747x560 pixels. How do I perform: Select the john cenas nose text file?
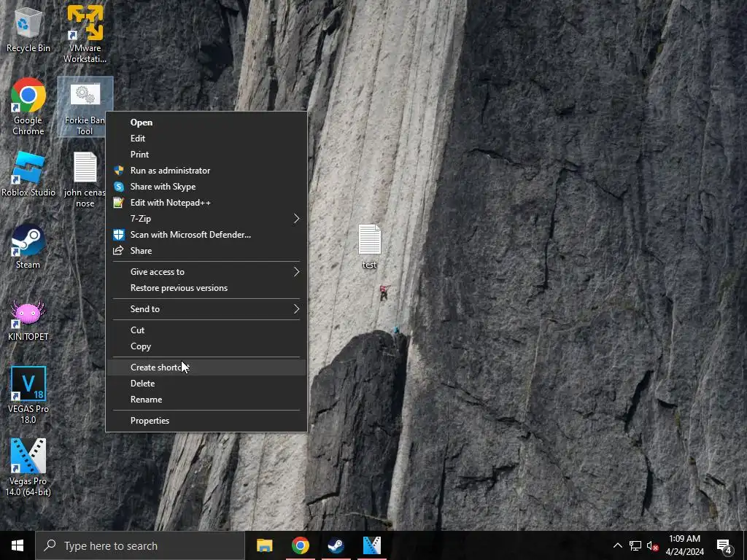pyautogui.click(x=85, y=179)
